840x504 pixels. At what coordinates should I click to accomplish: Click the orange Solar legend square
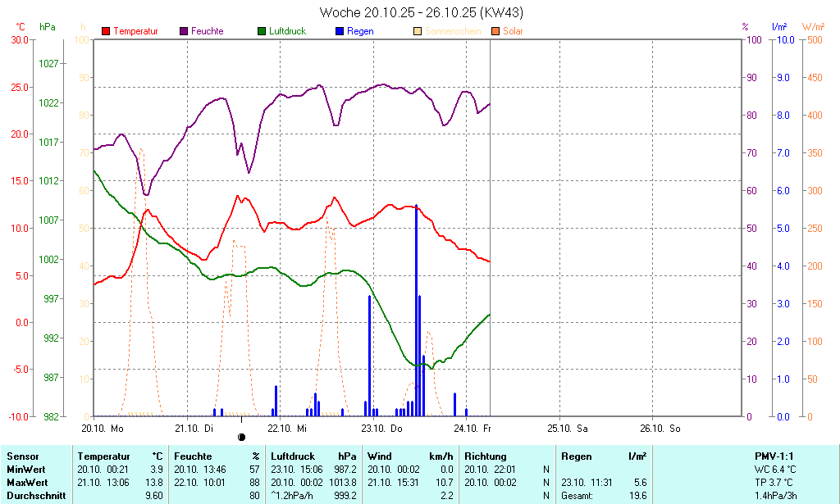(x=495, y=31)
